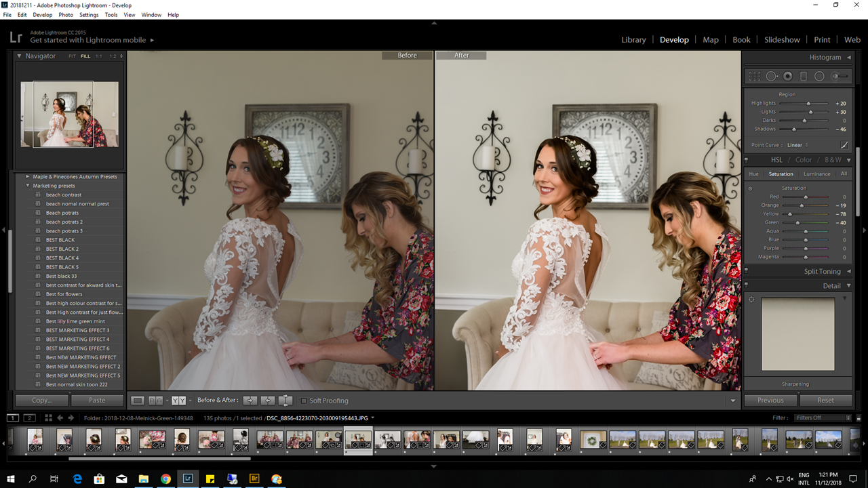Collapse the Navigator panel
The width and height of the screenshot is (868, 488).
coord(20,56)
